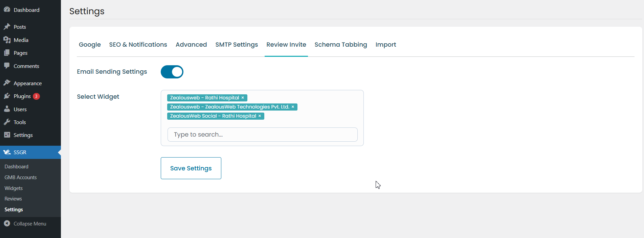This screenshot has height=238, width=644.
Task: Click the Plugins plug icon
Action: click(7, 96)
